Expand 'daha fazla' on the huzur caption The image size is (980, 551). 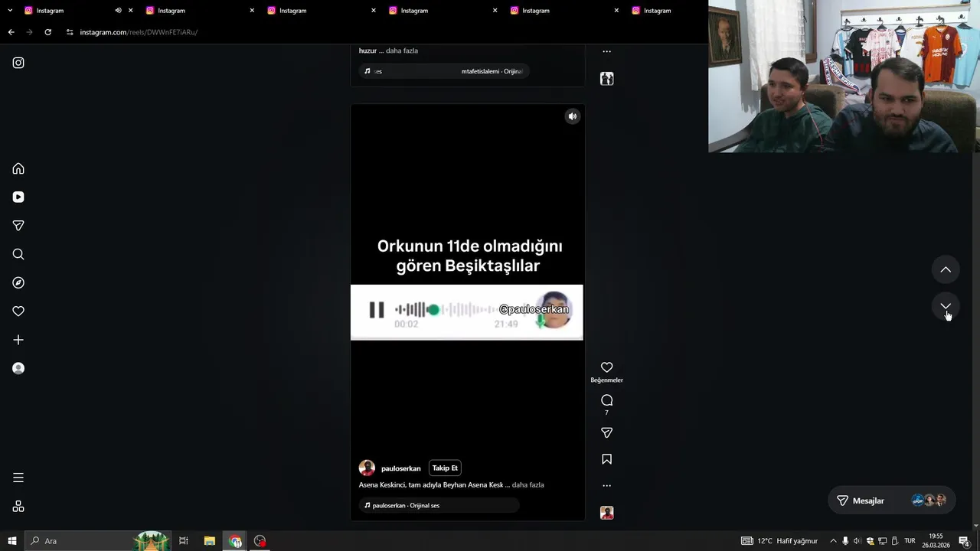pos(402,51)
